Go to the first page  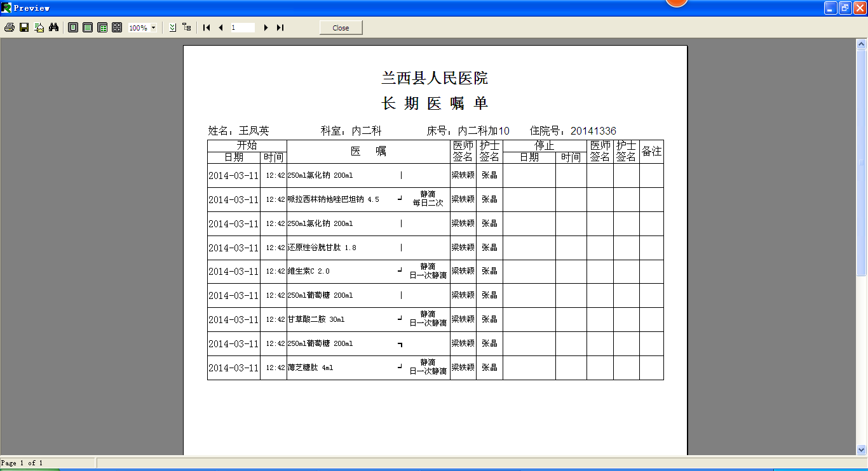pos(207,28)
